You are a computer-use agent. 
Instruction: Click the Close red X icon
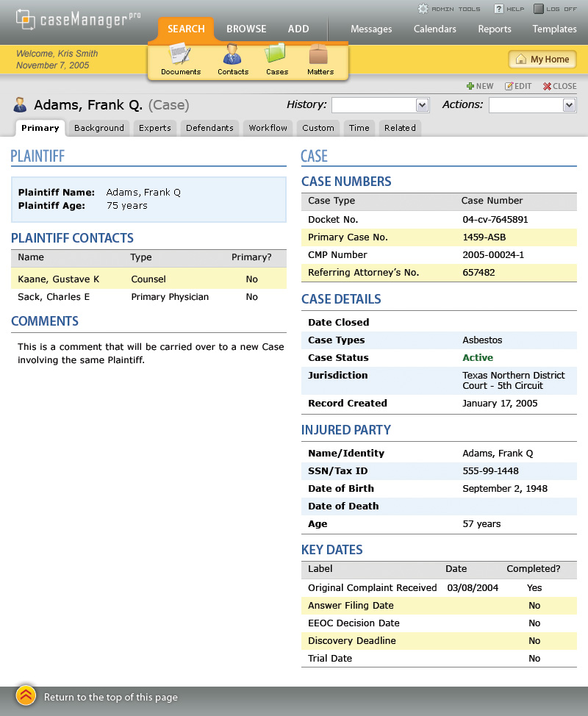(x=547, y=86)
